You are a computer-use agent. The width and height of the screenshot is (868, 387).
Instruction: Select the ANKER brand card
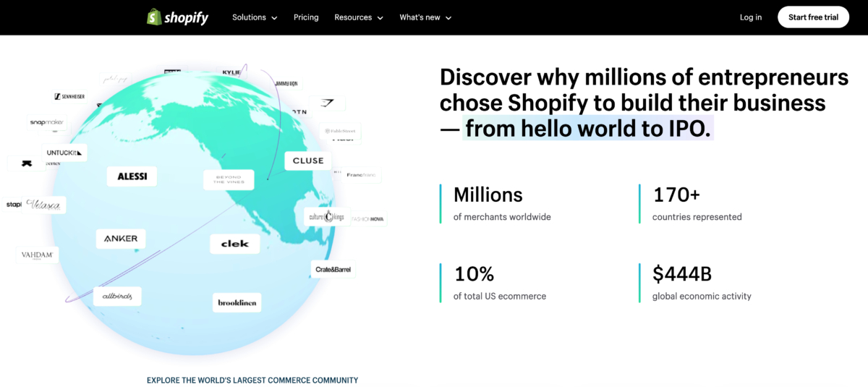[121, 239]
